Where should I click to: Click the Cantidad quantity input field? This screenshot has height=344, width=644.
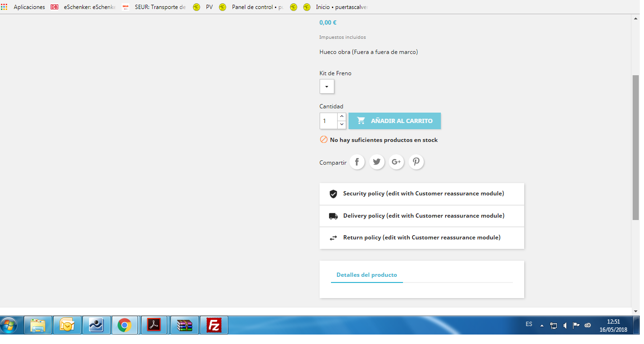(x=329, y=121)
